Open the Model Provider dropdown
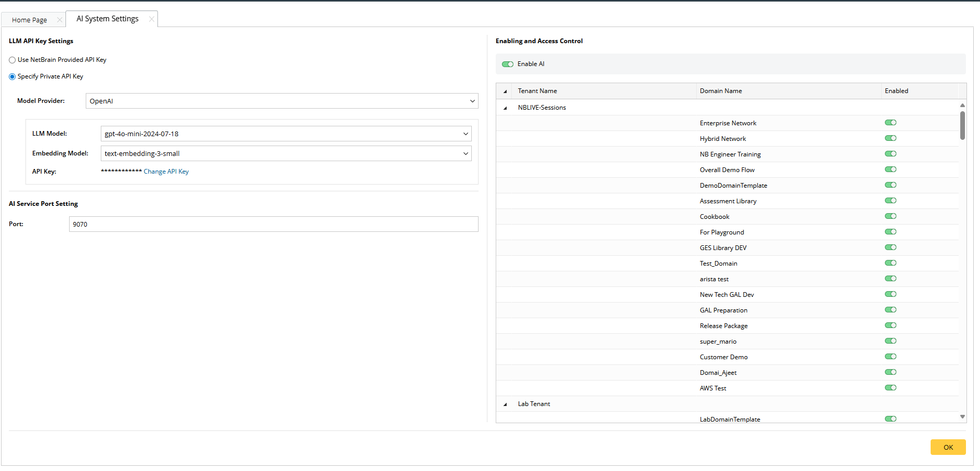This screenshot has height=471, width=980. [x=282, y=101]
